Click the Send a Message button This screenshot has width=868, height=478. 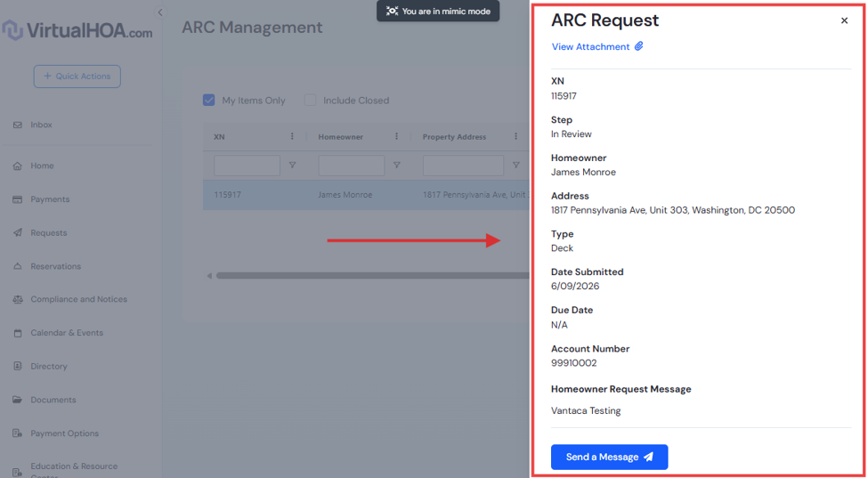pos(610,457)
